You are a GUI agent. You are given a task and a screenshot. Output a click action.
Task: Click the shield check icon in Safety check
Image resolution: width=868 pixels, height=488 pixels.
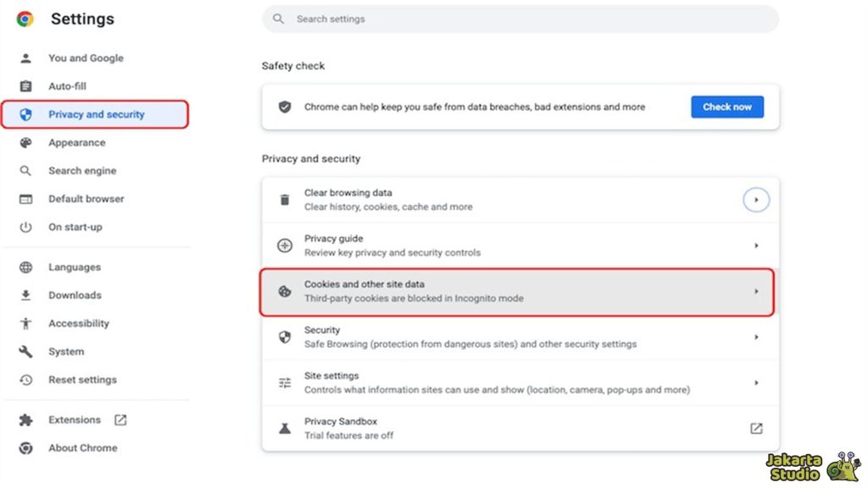(x=285, y=107)
